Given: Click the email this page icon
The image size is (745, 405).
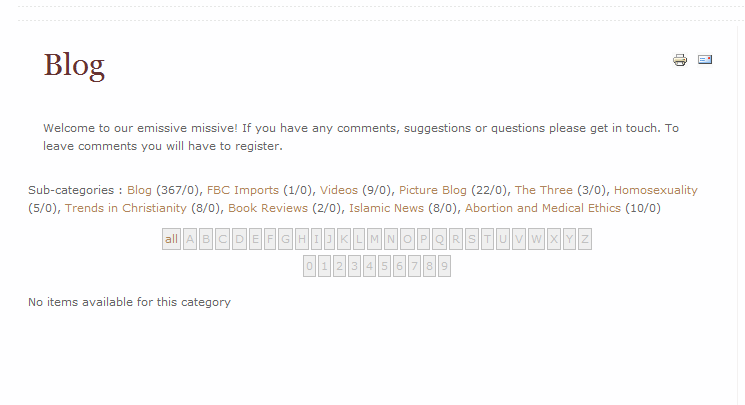Looking at the screenshot, I should (x=705, y=60).
